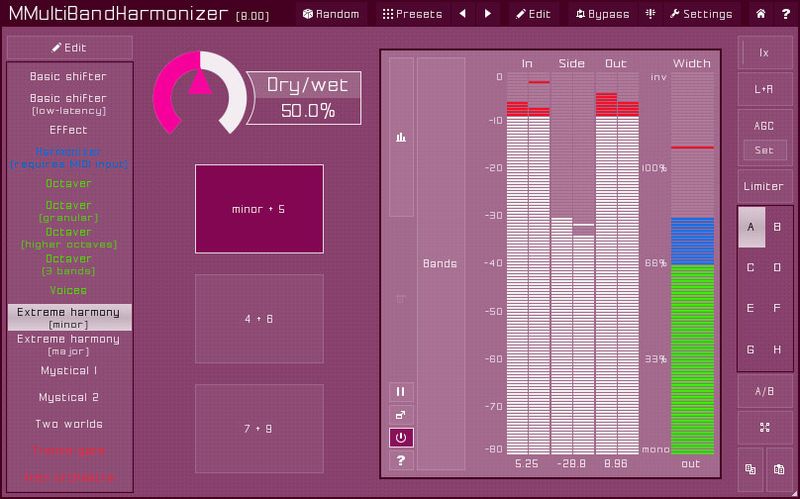The image size is (800, 499).
Task: Click the -28.8 side level readout
Action: [x=571, y=464]
